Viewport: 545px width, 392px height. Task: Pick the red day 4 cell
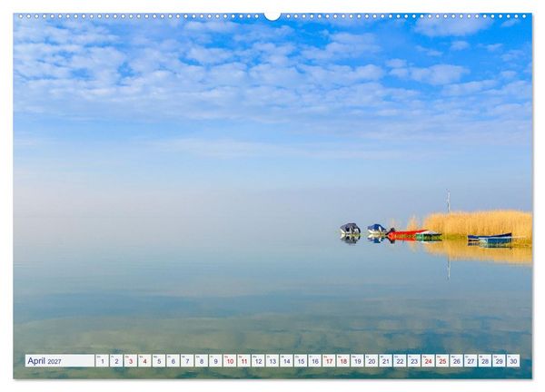144,360
